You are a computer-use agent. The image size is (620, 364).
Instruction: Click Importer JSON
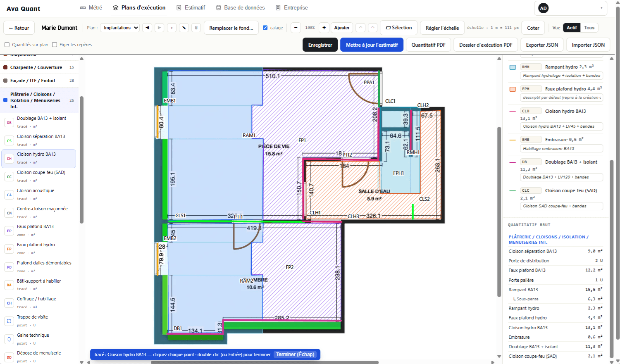588,45
